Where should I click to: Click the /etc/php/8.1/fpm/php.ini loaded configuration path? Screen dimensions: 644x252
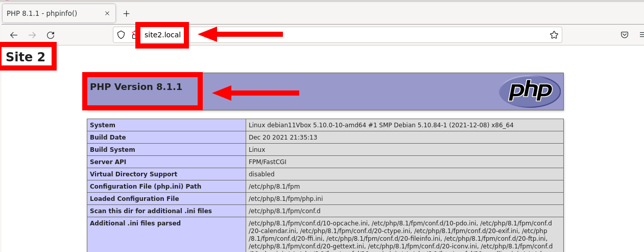(x=285, y=199)
